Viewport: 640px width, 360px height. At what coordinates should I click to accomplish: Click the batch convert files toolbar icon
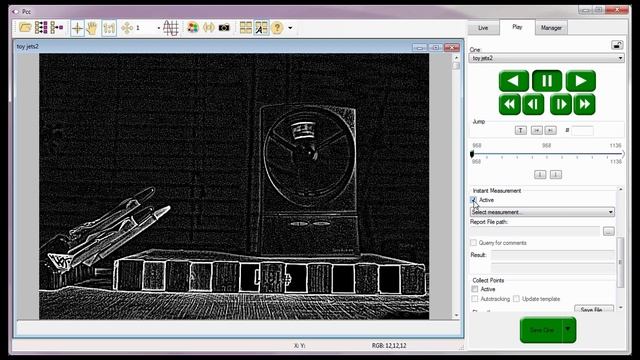coord(41,28)
